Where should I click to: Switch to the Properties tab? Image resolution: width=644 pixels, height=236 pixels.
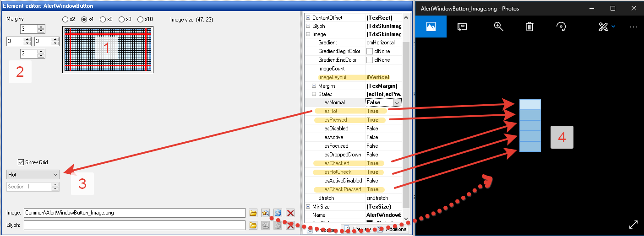pyautogui.click(x=322, y=230)
